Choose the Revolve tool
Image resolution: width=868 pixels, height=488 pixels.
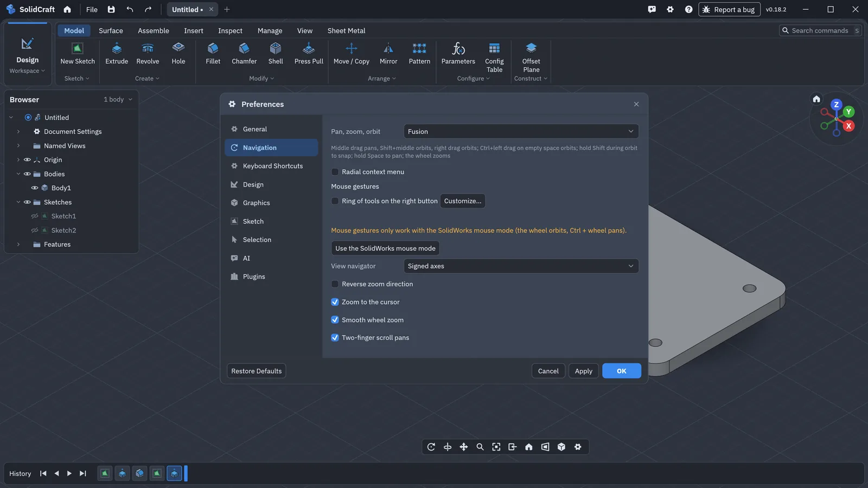(x=148, y=54)
